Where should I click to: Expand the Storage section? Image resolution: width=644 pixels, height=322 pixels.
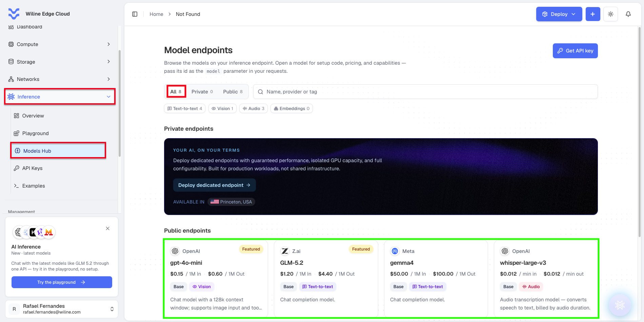point(59,62)
